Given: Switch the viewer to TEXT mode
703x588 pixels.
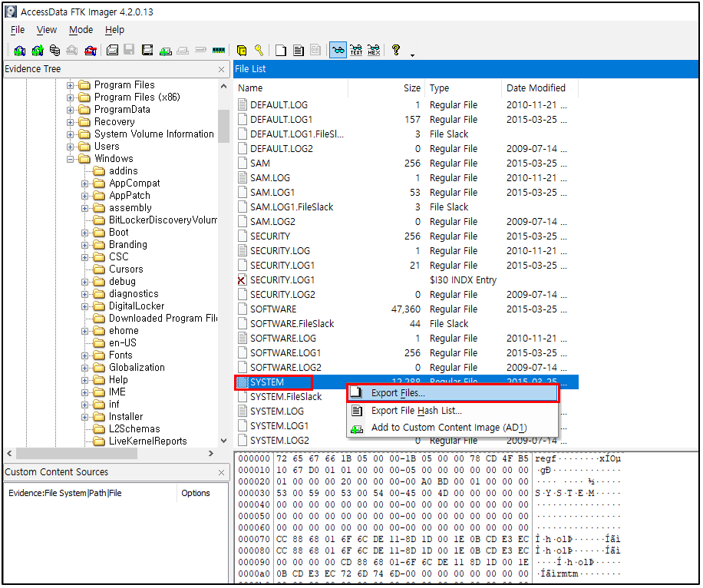Looking at the screenshot, I should (356, 50).
